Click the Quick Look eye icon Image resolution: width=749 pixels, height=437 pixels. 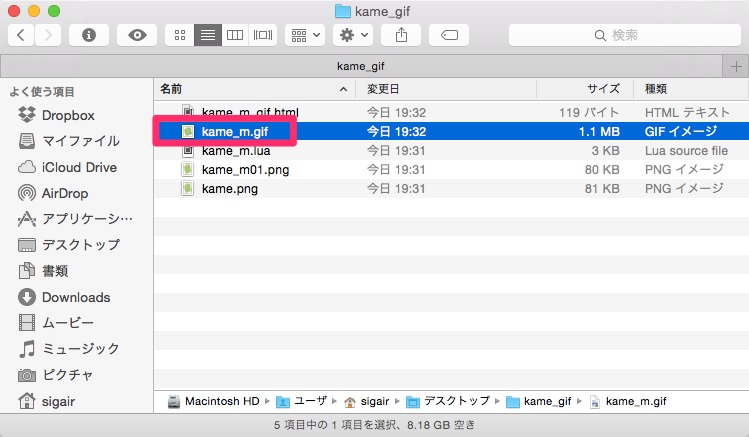pos(137,35)
